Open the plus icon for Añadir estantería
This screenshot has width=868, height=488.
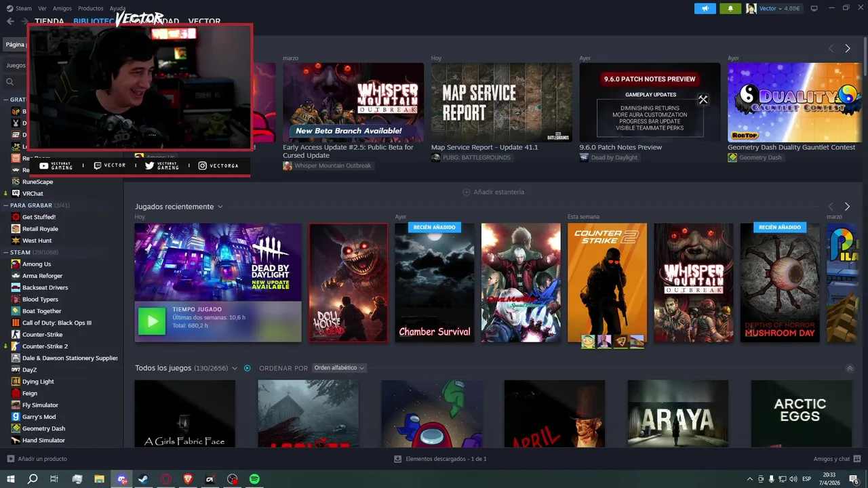point(466,192)
